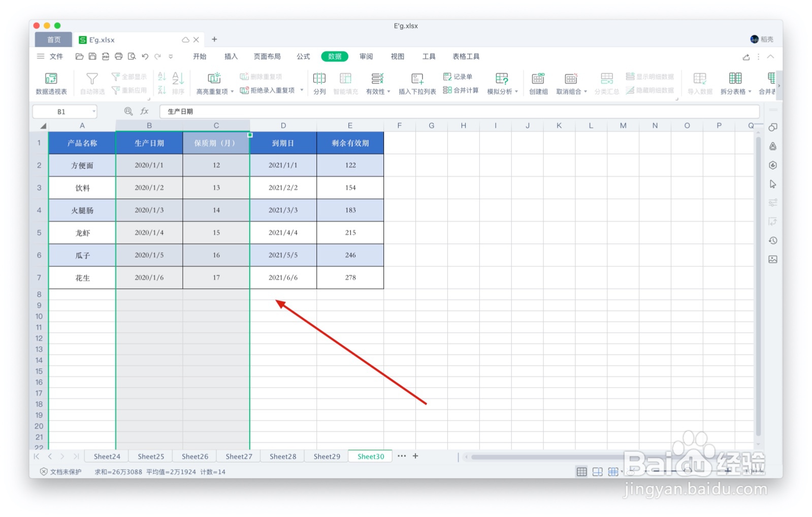Open the 公式 ribbon tab

(303, 56)
